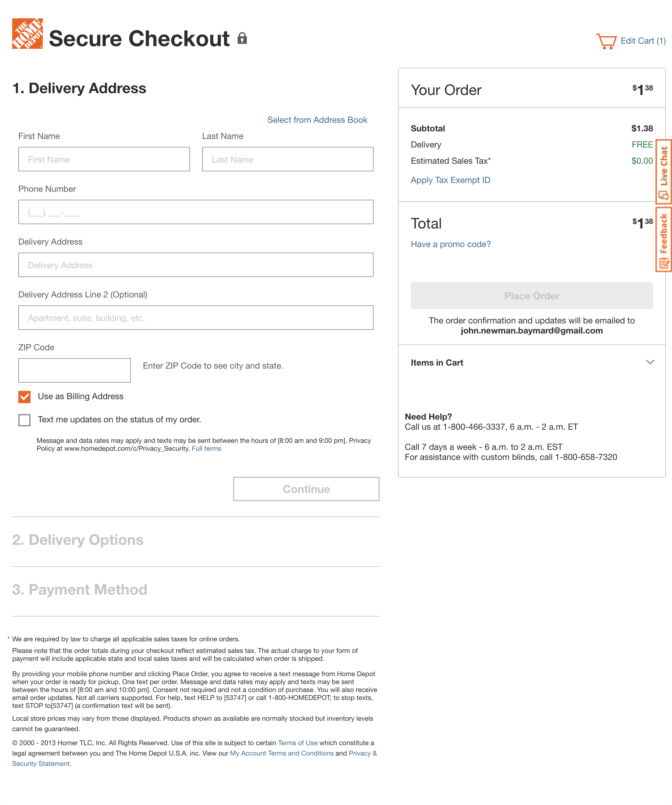Open the Full terms link
Viewport: 672px width, 805px height.
click(x=206, y=449)
